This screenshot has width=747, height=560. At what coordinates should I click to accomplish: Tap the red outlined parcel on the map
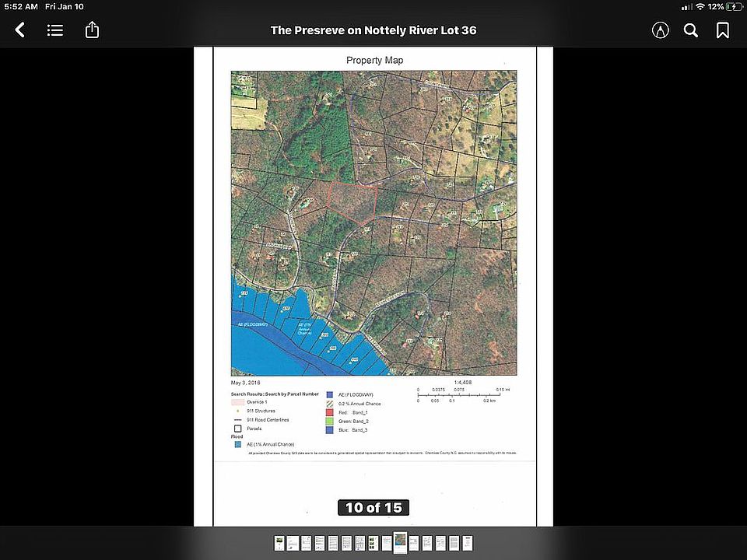click(352, 203)
